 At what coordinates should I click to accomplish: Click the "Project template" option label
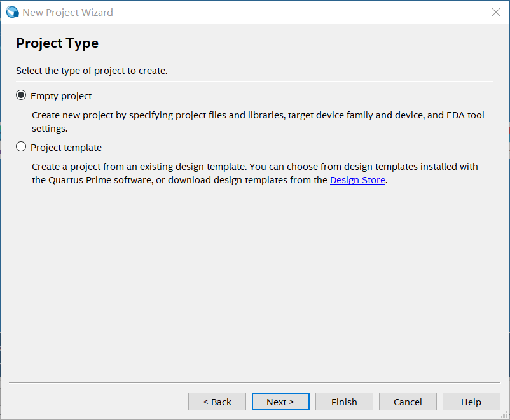tap(66, 148)
